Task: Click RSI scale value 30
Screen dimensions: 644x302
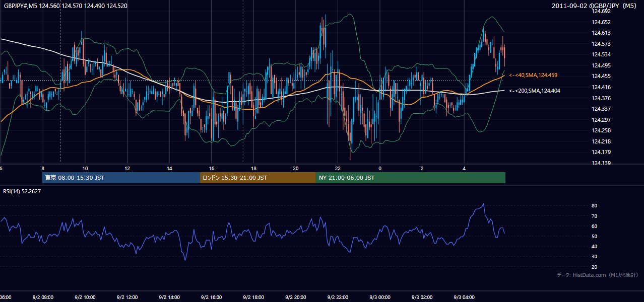Action: point(595,257)
